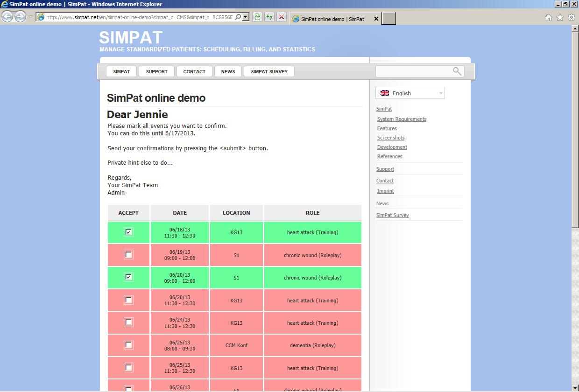The image size is (579, 392).
Task: Check the 06/24/13 heart attack training box
Action: point(128,322)
